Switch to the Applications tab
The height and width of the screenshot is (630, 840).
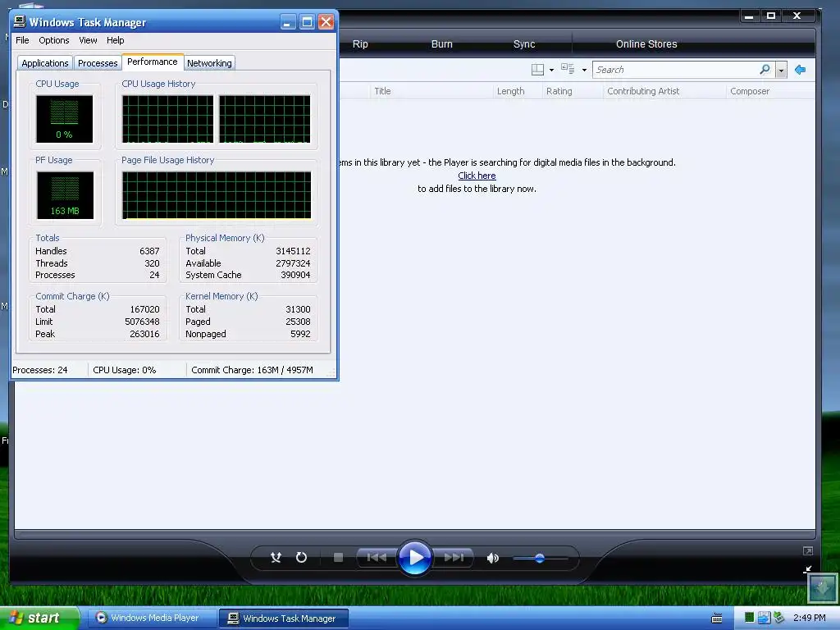pos(45,62)
